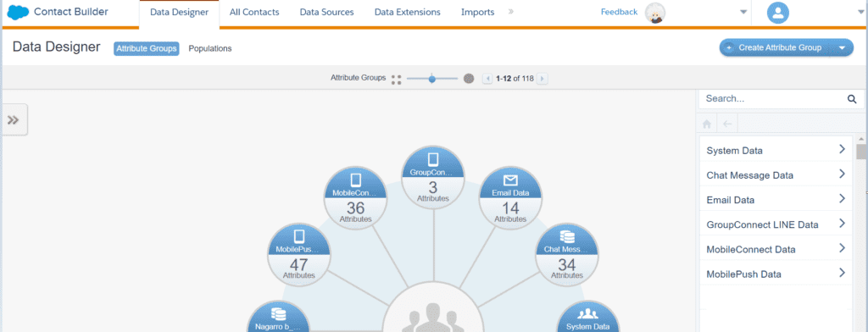Open dropdown arrow beside Einstein avatar
This screenshot has height=332, width=868.
[x=743, y=13]
